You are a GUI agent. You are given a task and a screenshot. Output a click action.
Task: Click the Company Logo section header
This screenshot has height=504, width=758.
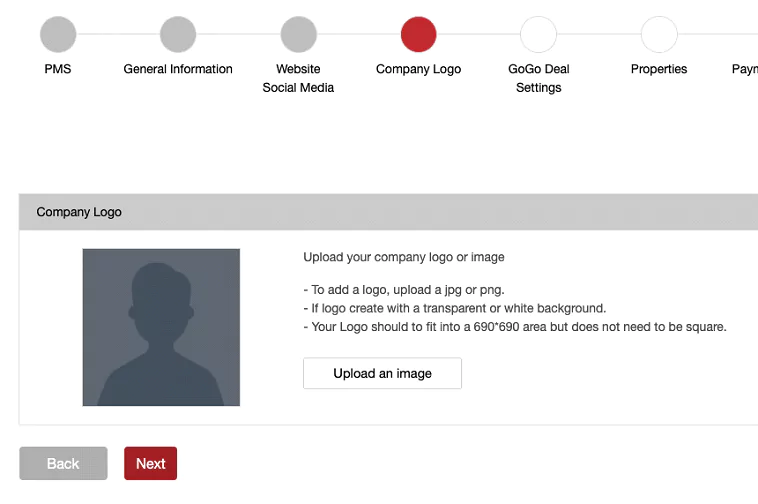click(388, 212)
